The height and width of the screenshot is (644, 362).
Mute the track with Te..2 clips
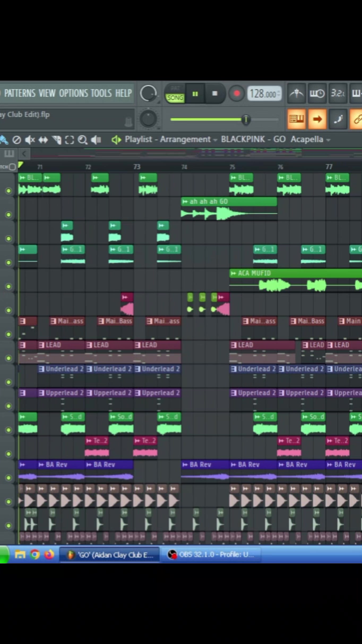click(9, 454)
